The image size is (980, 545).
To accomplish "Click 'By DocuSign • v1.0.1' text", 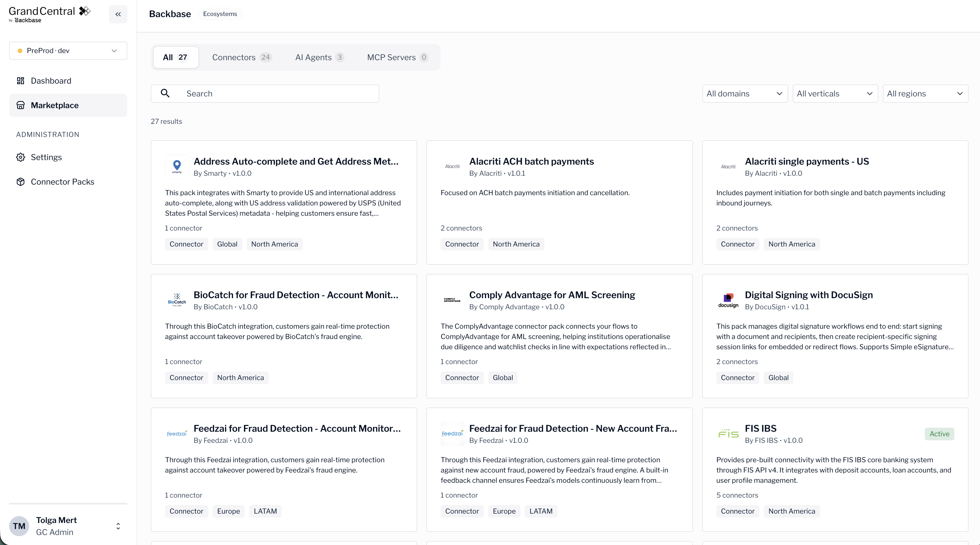I will (x=776, y=307).
